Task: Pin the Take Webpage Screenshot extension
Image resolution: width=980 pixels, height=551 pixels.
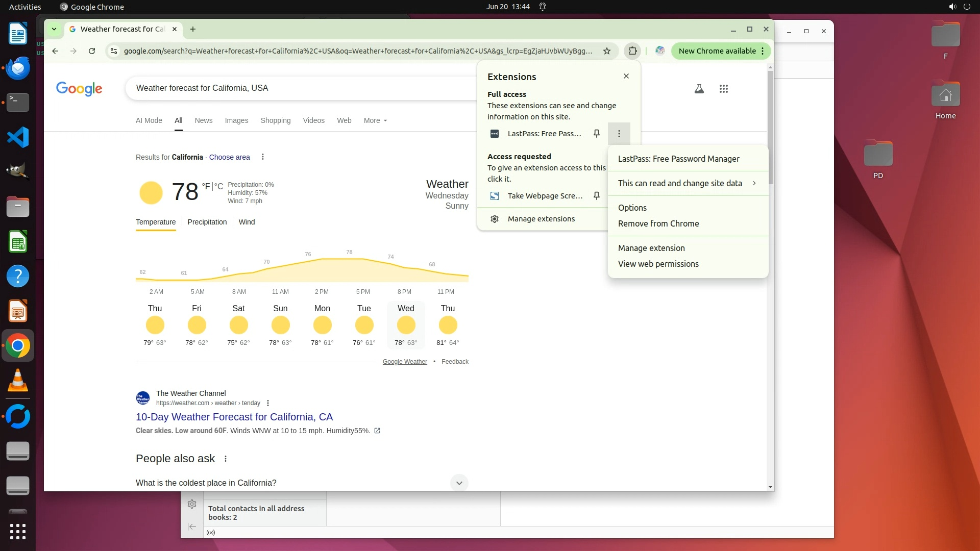Action: point(596,196)
